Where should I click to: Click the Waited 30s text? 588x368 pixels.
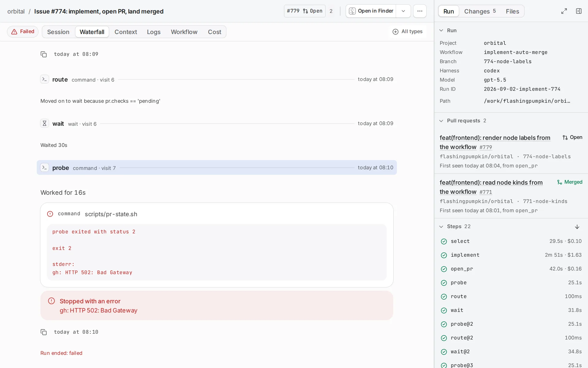tap(54, 145)
